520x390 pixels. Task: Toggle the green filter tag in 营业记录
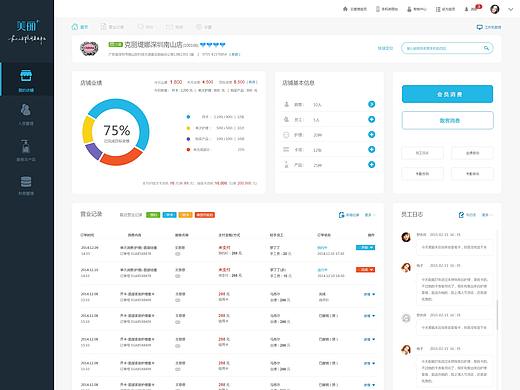pos(153,215)
